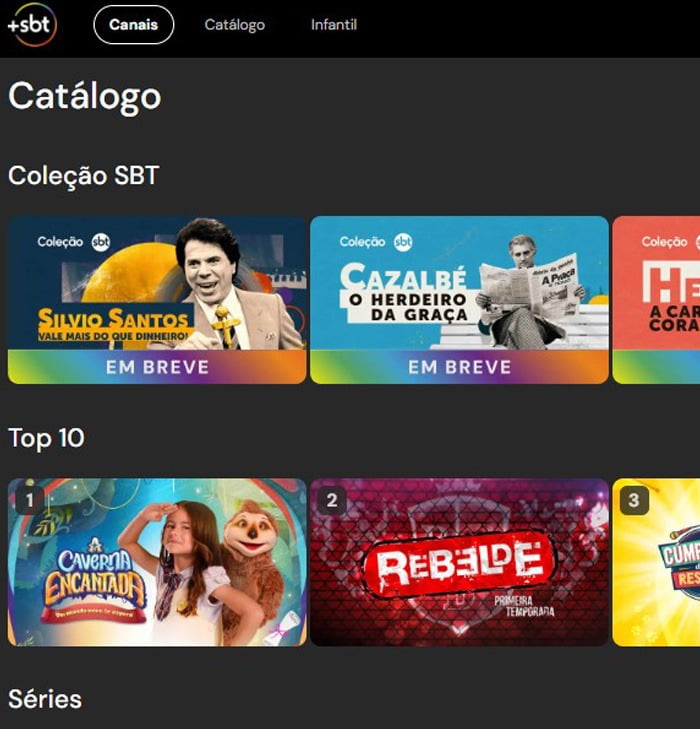Viewport: 700px width, 729px height.
Task: Click the rank 2 badge
Action: click(332, 500)
